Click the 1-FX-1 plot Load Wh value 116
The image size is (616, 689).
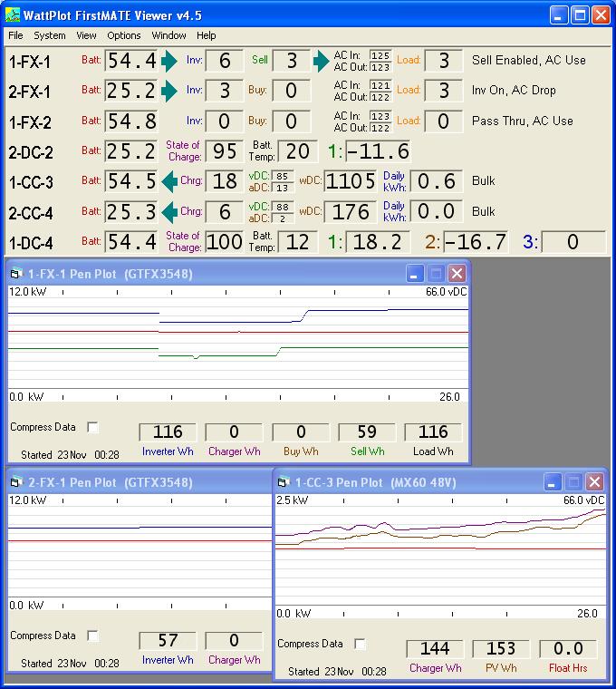433,432
